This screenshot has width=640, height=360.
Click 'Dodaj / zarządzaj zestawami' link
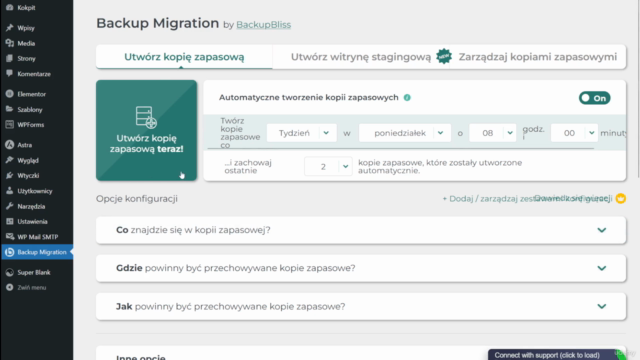[x=527, y=199]
